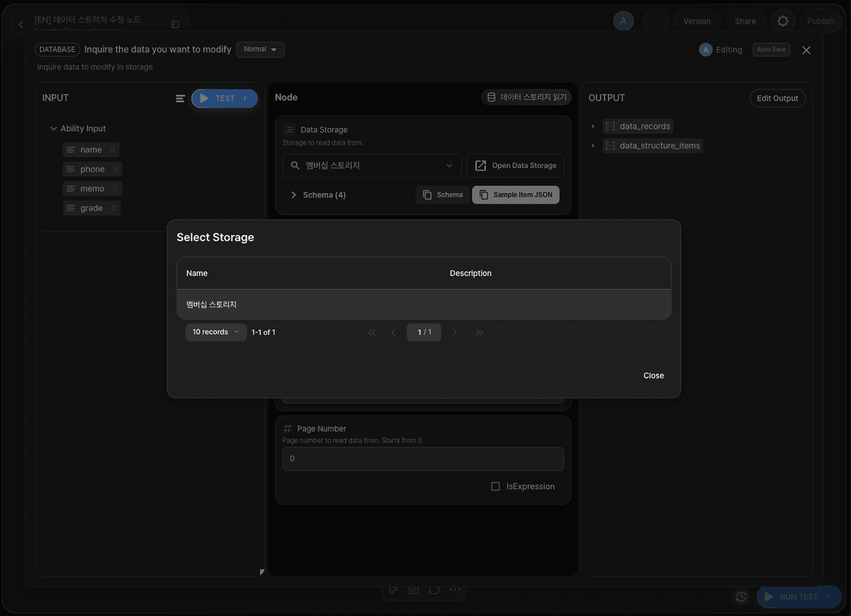Click the 1 / 1 page indicator field
Screen dimensions: 851x616
(x=424, y=332)
